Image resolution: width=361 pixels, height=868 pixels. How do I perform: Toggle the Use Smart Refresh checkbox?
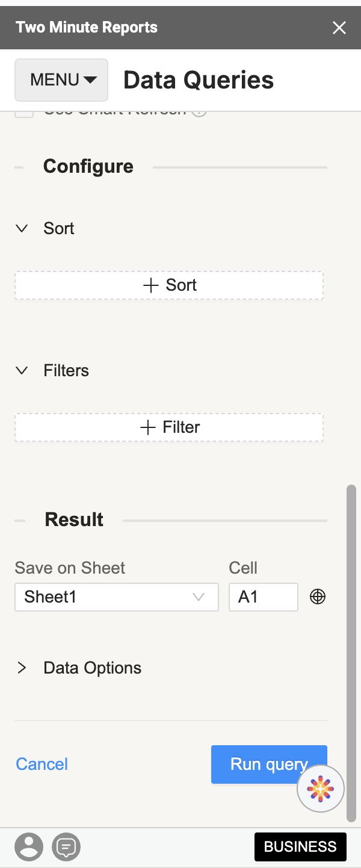24,113
